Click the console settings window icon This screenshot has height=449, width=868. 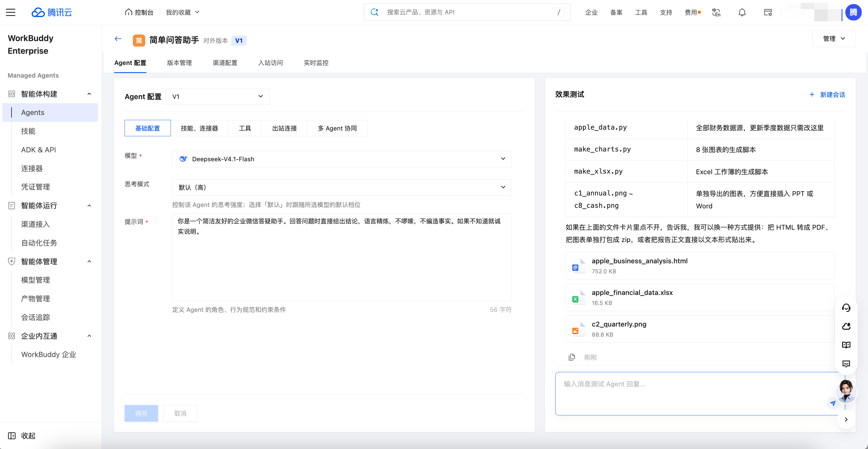click(x=768, y=12)
